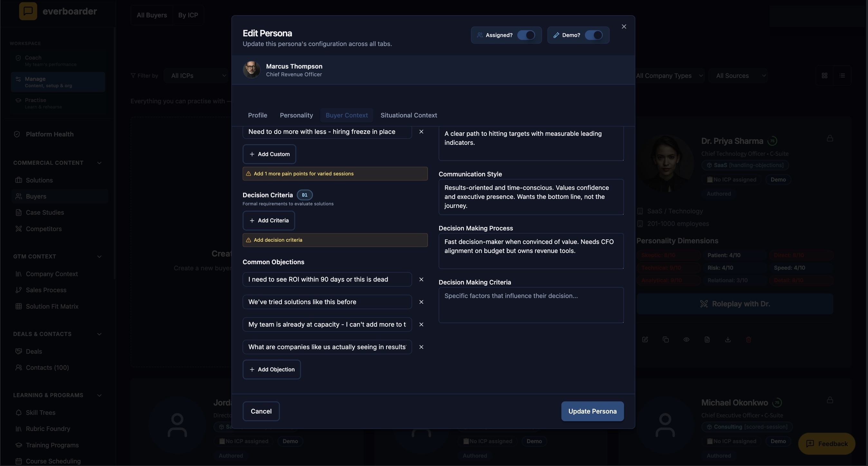Click the Decision Making Process text area
The image size is (868, 466).
tap(531, 251)
